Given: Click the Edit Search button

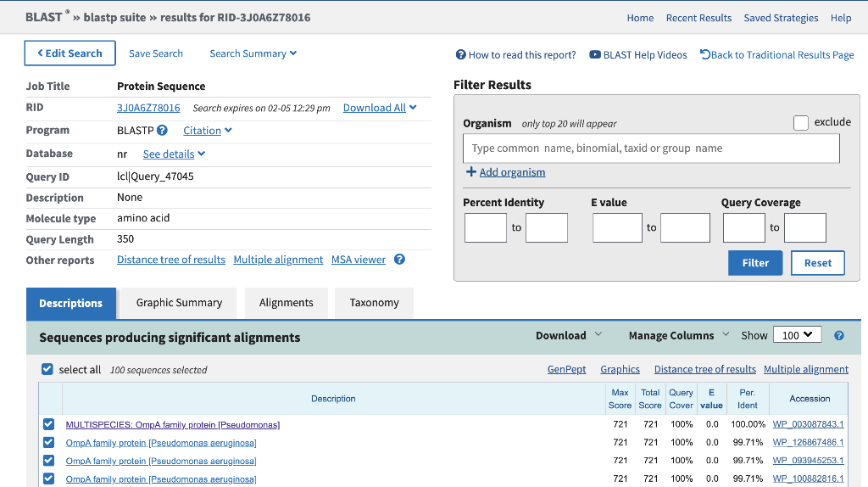Looking at the screenshot, I should pyautogui.click(x=70, y=53).
